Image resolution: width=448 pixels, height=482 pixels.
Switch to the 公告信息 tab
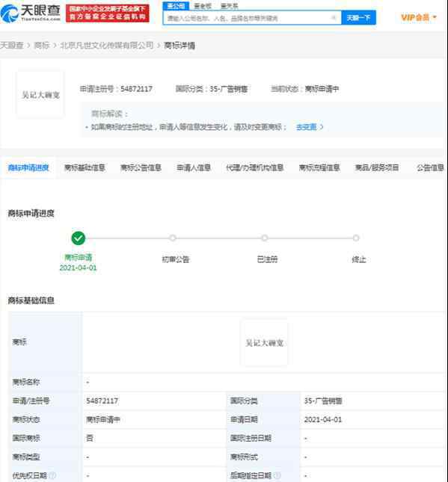pos(430,167)
